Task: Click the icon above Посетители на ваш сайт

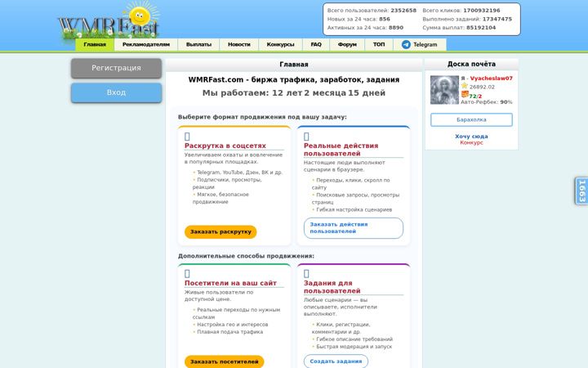Action: click(187, 274)
